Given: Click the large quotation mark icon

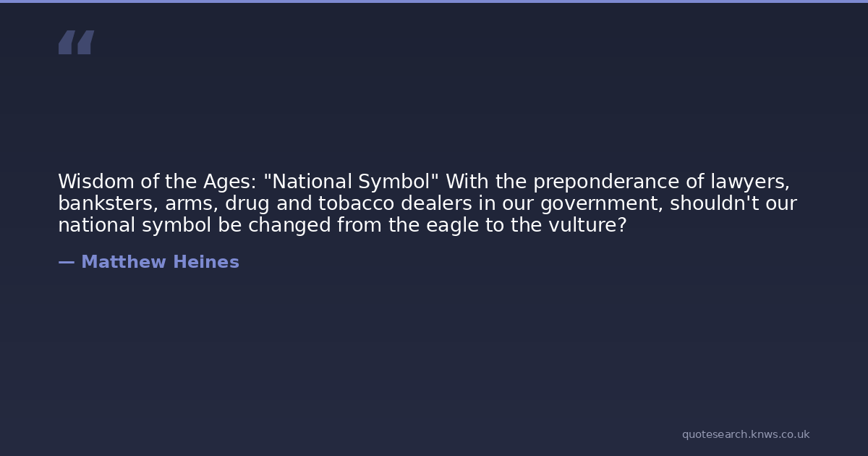Looking at the screenshot, I should pos(76,42).
